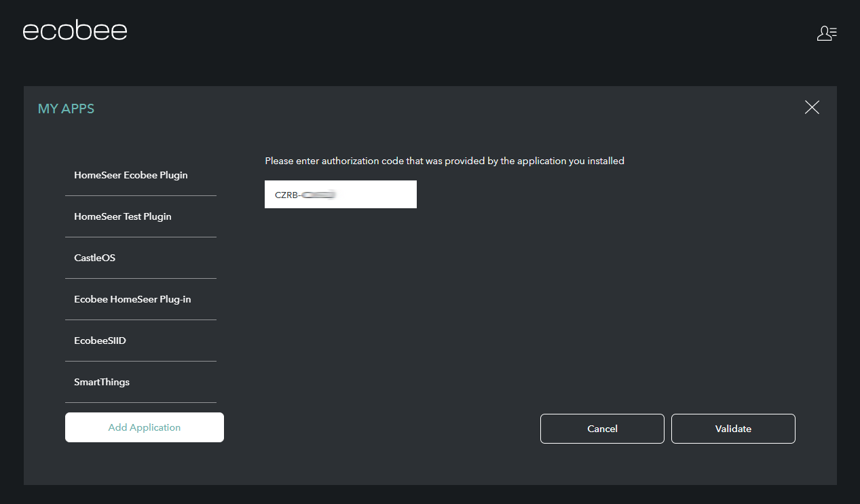The height and width of the screenshot is (504, 860).
Task: Click the CZRB prefix in the code field
Action: pos(286,195)
